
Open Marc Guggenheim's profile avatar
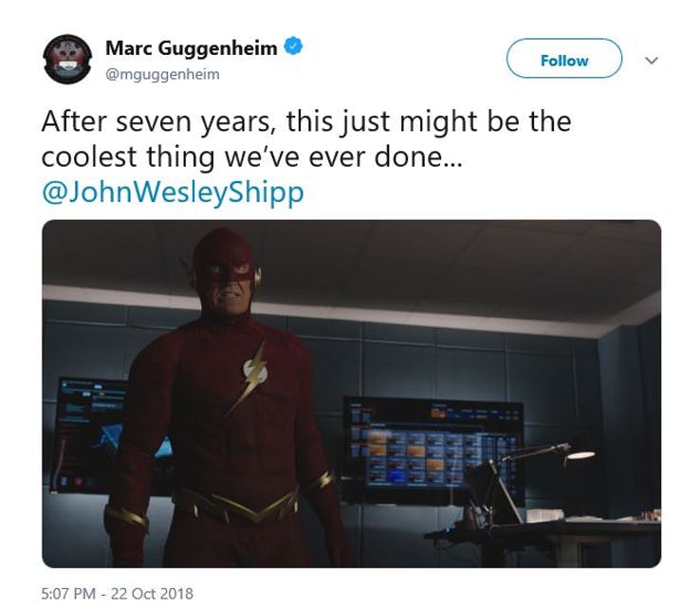tap(67, 60)
